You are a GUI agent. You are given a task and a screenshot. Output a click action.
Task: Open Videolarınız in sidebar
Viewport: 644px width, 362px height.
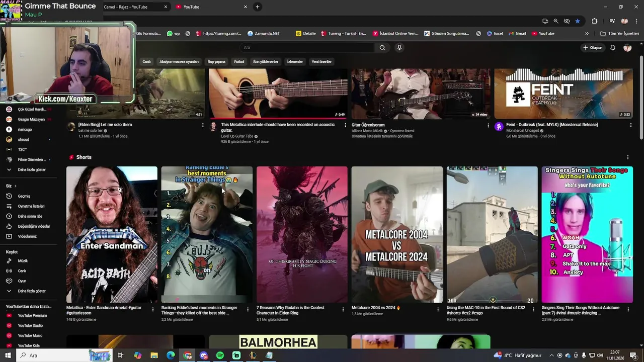pos(26,236)
